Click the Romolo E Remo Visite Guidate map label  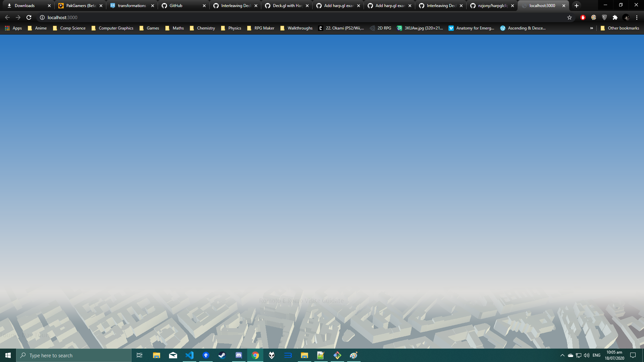[301, 301]
